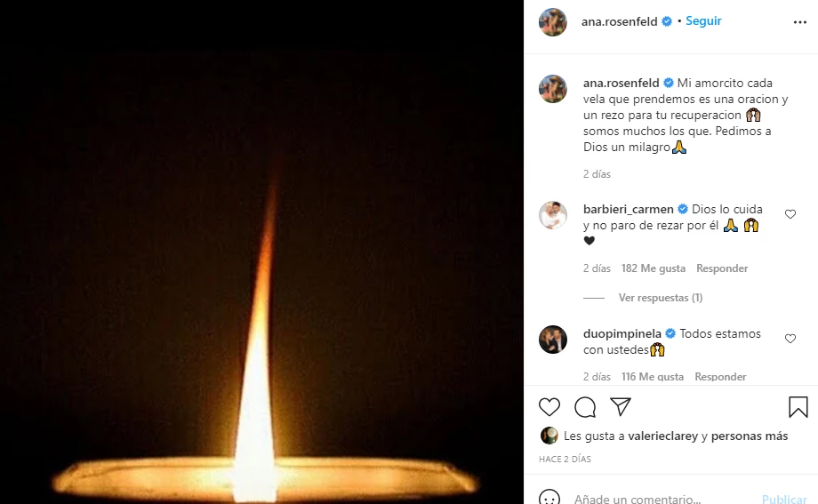818x504 pixels.
Task: Open comments with the speech bubble icon
Action: click(x=585, y=407)
